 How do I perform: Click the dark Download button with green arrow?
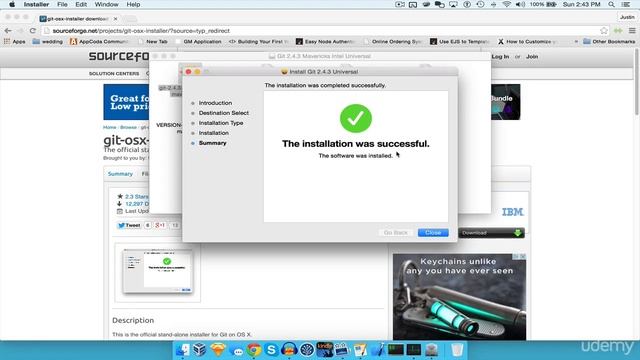(x=491, y=233)
